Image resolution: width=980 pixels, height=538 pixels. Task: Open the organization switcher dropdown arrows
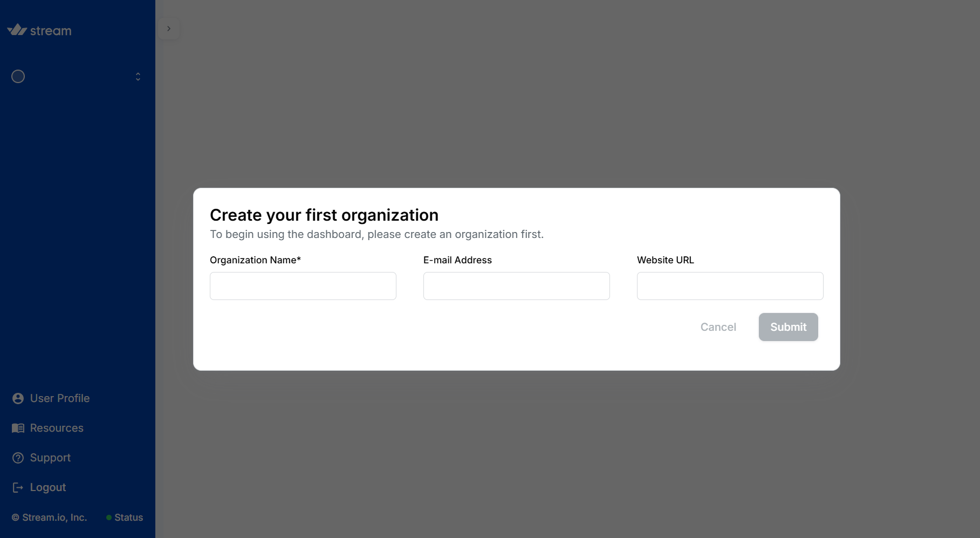(138, 77)
